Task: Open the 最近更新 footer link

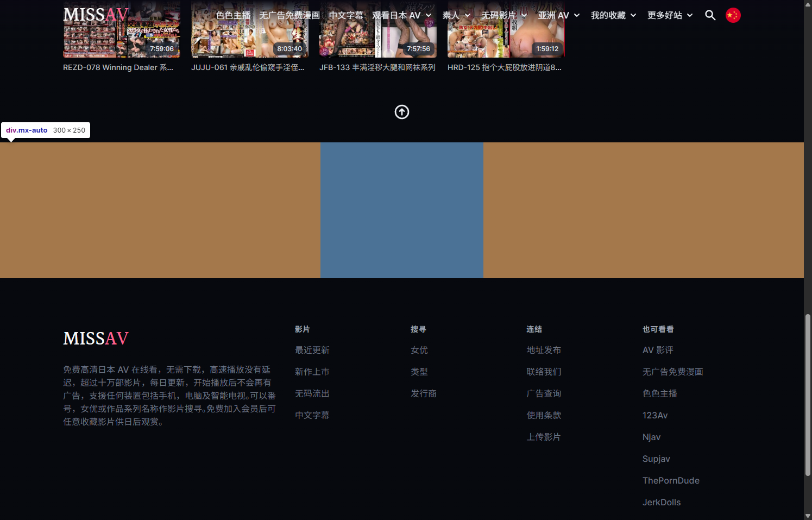Action: [x=312, y=350]
